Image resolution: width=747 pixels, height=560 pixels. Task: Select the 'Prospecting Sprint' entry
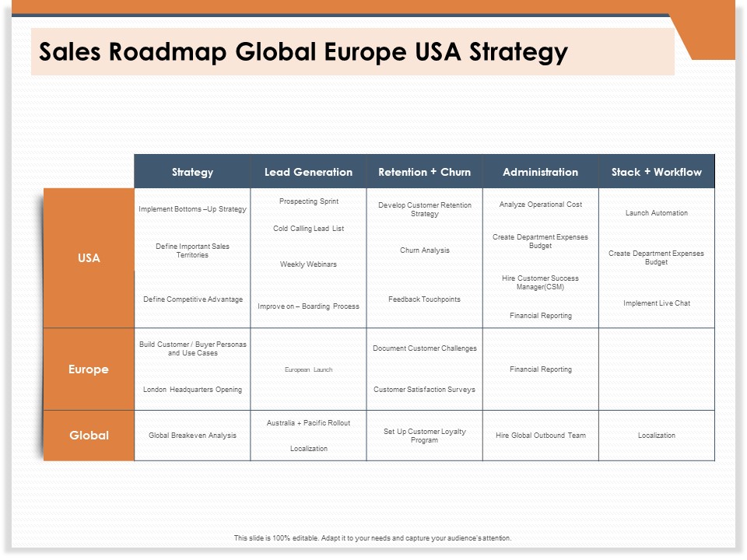(309, 201)
